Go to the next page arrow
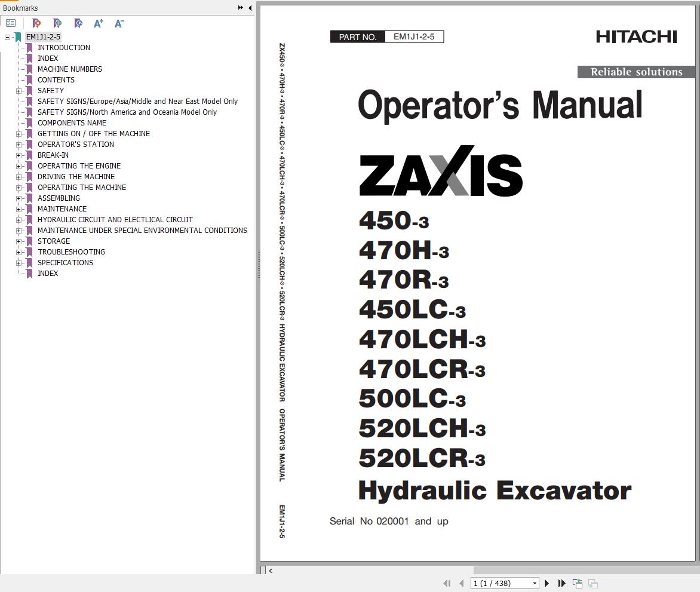 point(547,583)
